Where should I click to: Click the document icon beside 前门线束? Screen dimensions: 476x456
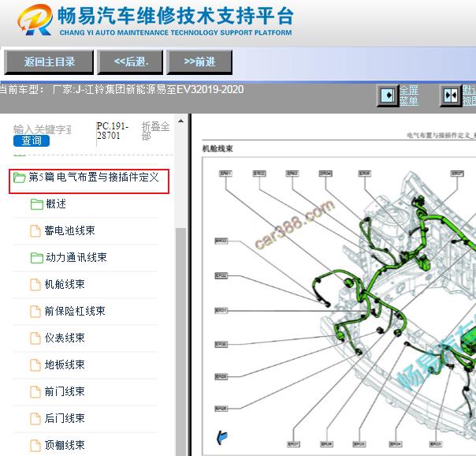point(35,391)
